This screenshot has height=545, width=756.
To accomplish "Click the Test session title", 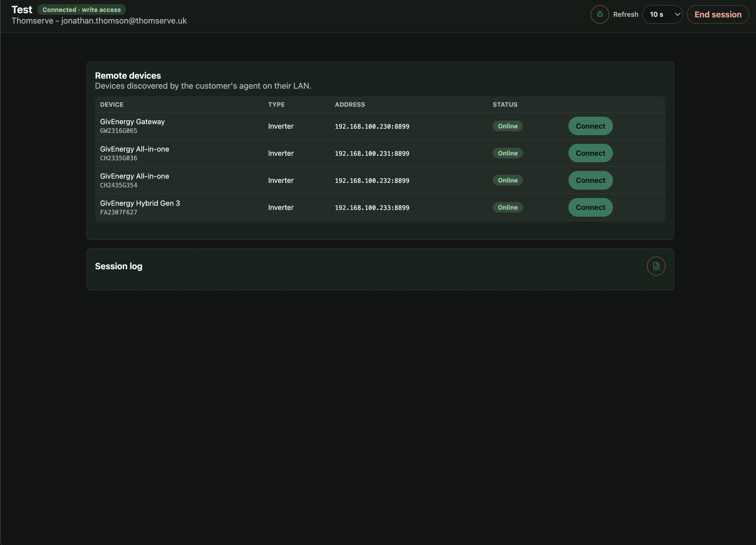I will [22, 10].
